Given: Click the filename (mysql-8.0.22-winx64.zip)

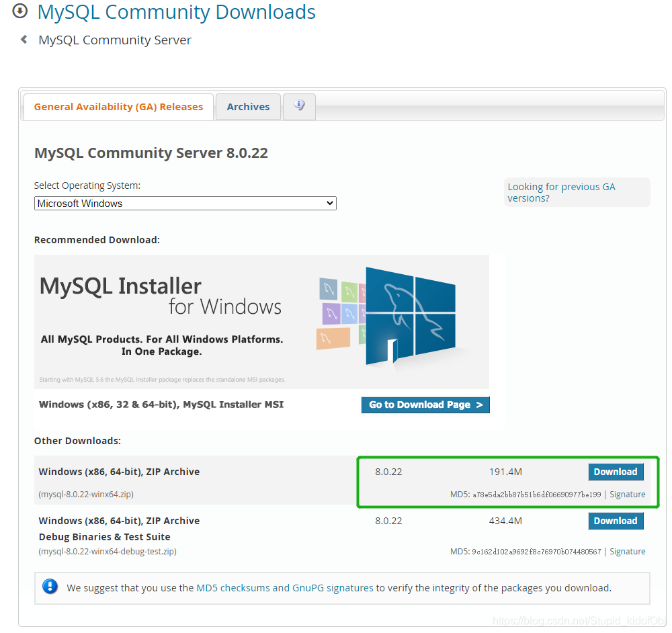Looking at the screenshot, I should pyautogui.click(x=86, y=494).
